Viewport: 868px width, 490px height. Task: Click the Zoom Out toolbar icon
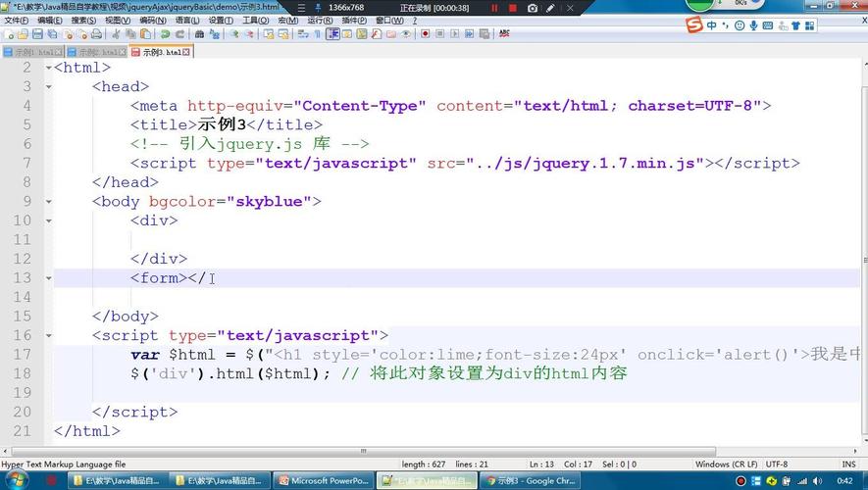coord(249,34)
